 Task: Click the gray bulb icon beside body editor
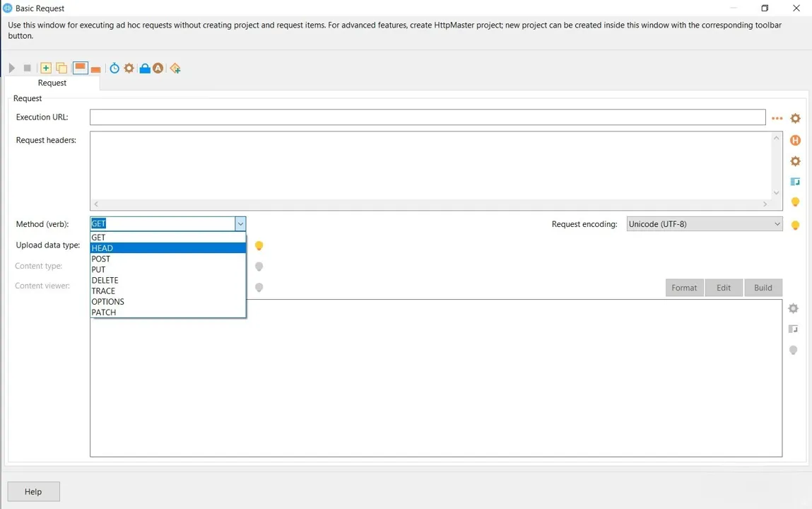(x=793, y=350)
